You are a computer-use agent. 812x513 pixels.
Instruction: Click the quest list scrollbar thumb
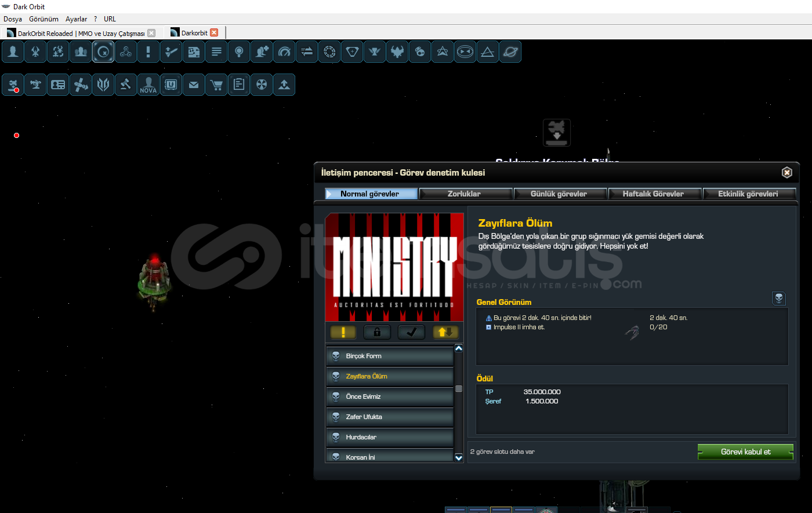(459, 388)
